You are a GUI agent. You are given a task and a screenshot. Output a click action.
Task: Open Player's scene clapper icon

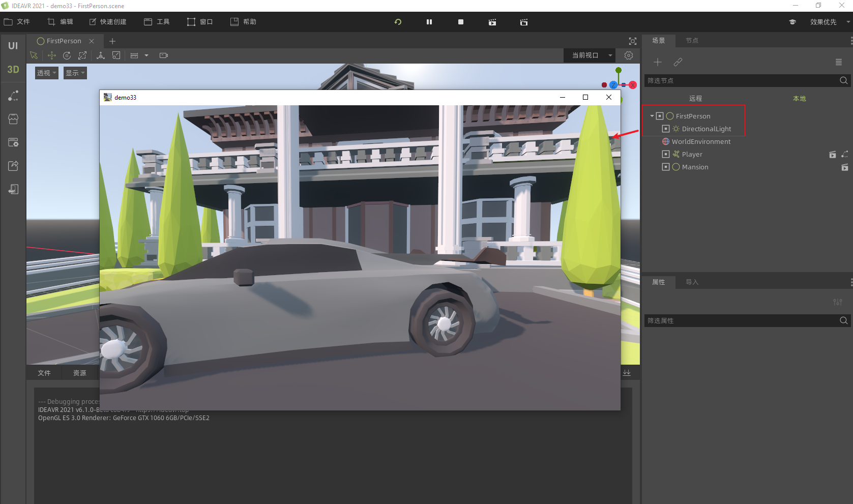tap(833, 154)
